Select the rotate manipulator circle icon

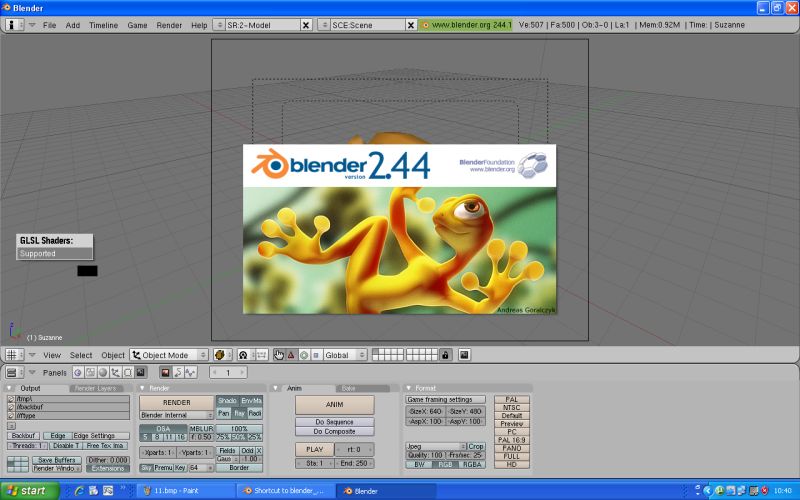pyautogui.click(x=304, y=355)
